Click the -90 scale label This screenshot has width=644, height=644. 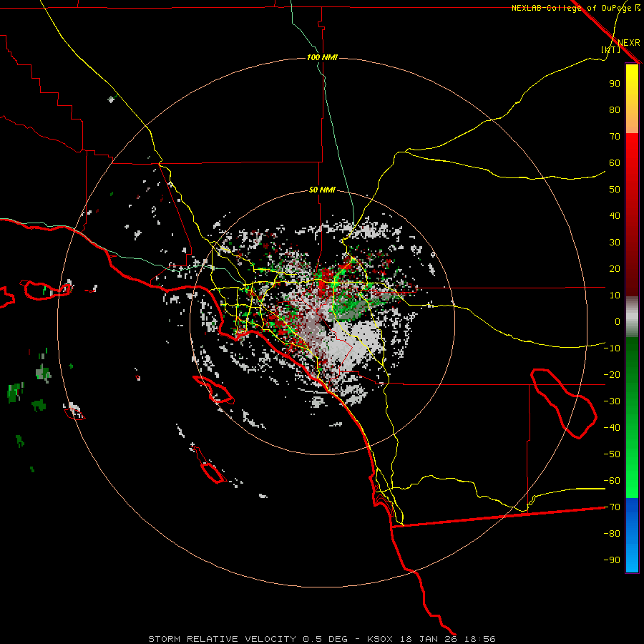pos(612,560)
